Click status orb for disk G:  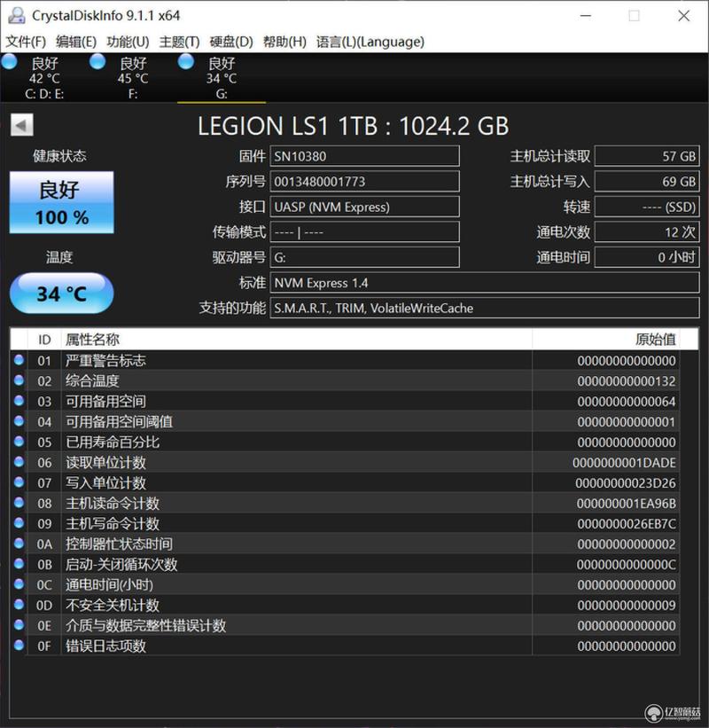pos(186,62)
